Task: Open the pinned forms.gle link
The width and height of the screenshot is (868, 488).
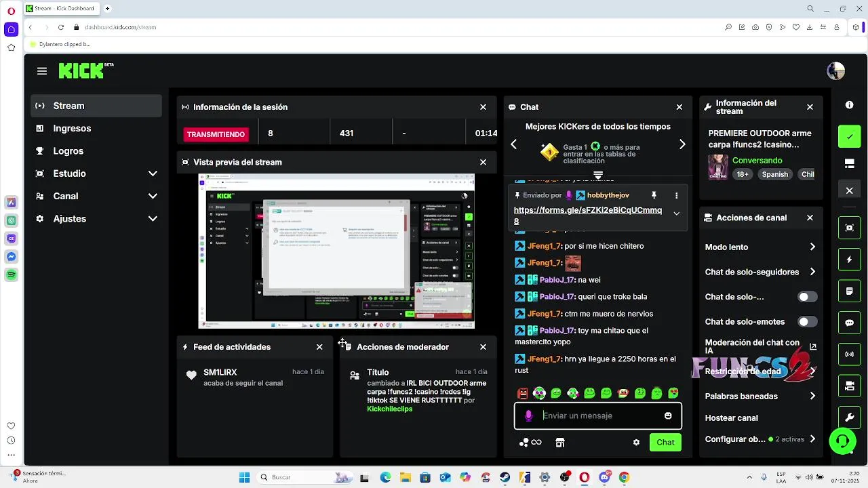Action: click(x=587, y=216)
